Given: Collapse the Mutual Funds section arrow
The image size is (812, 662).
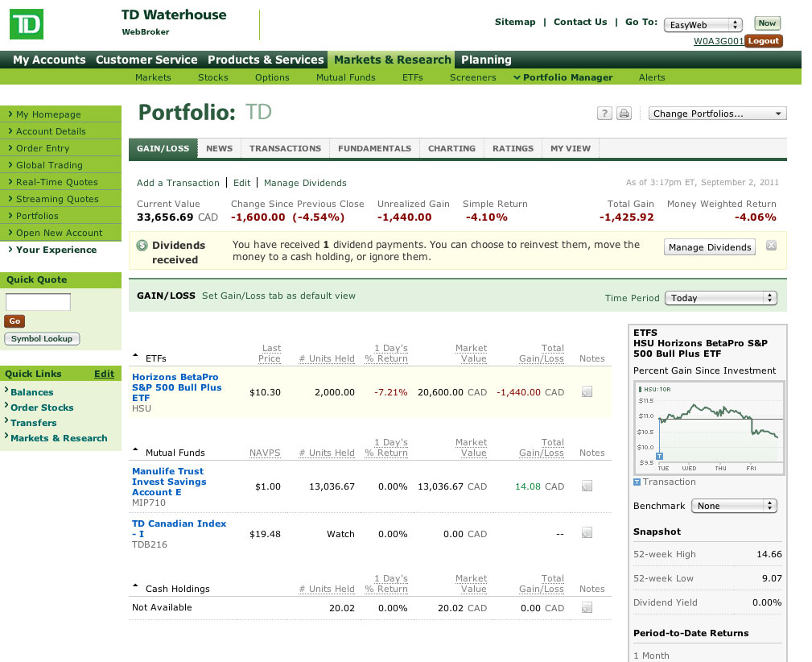Looking at the screenshot, I should click(135, 452).
